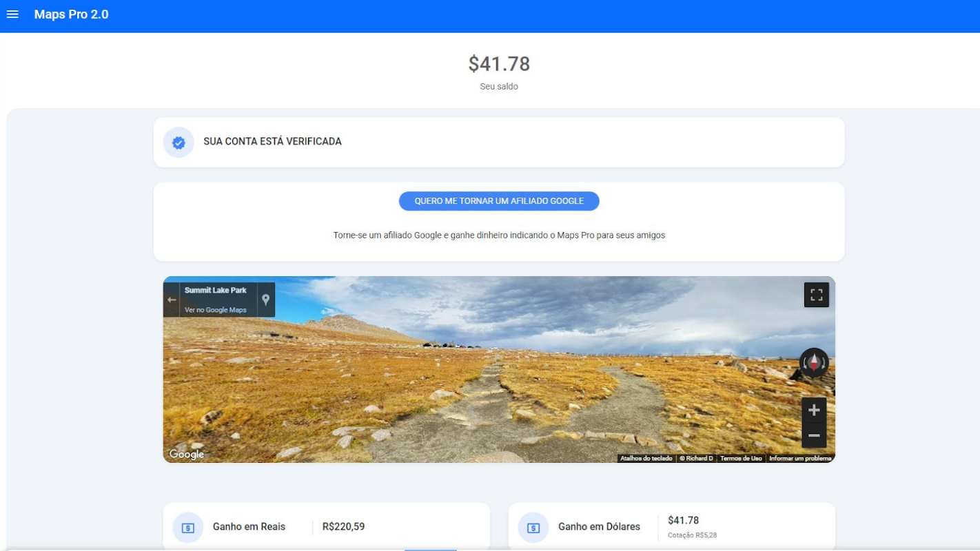980x551 pixels.
Task: Click the compass control on the panorama
Action: click(x=814, y=362)
